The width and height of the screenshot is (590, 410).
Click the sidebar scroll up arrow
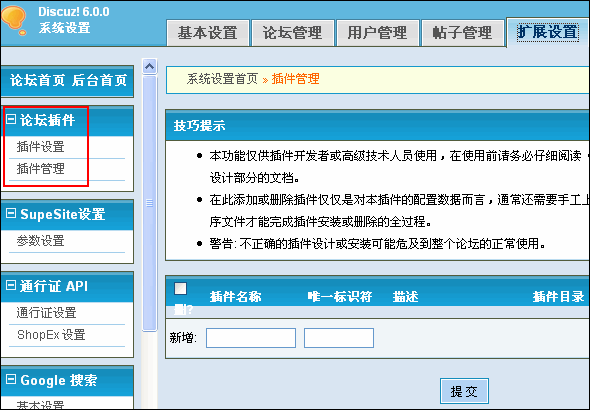[149, 67]
